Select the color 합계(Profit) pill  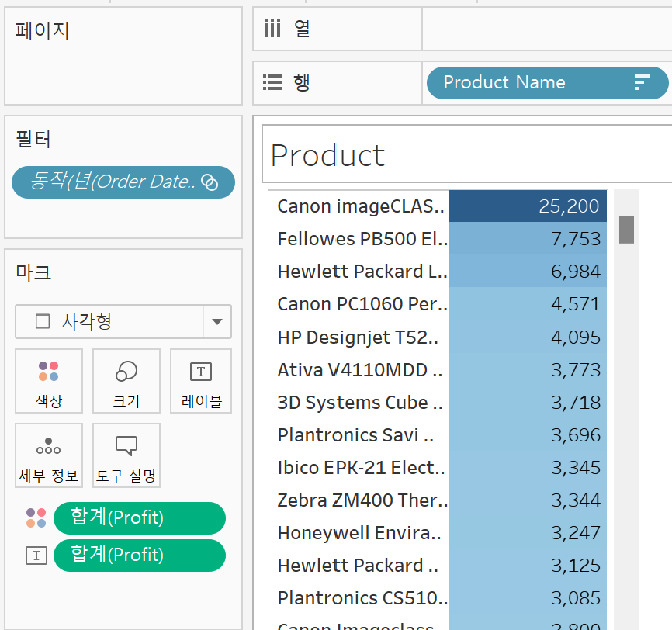click(140, 518)
